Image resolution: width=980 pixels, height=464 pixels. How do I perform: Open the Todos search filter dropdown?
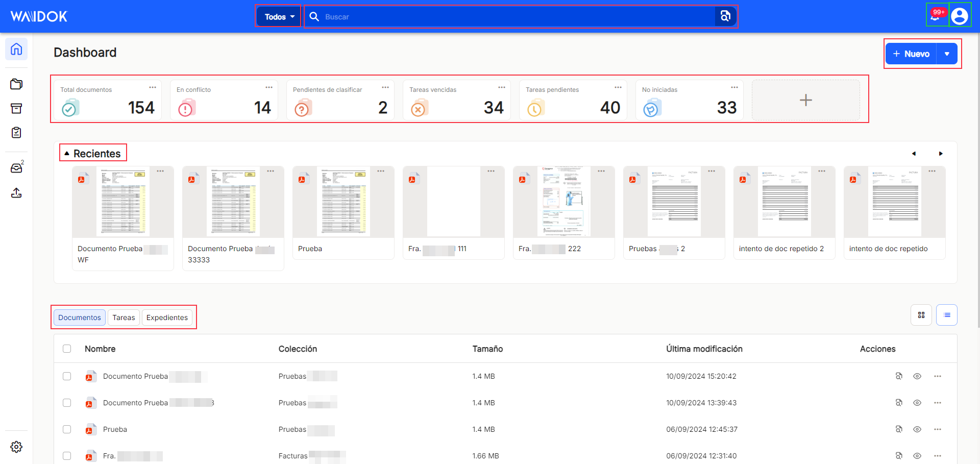click(279, 17)
